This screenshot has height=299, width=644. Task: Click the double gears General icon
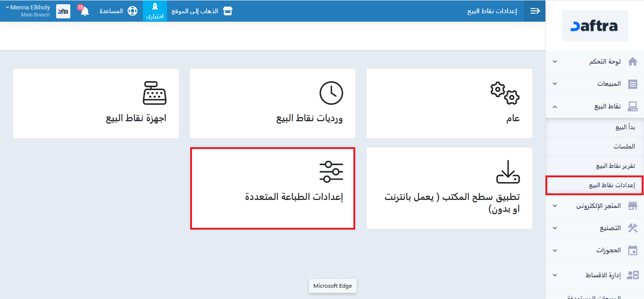(505, 93)
